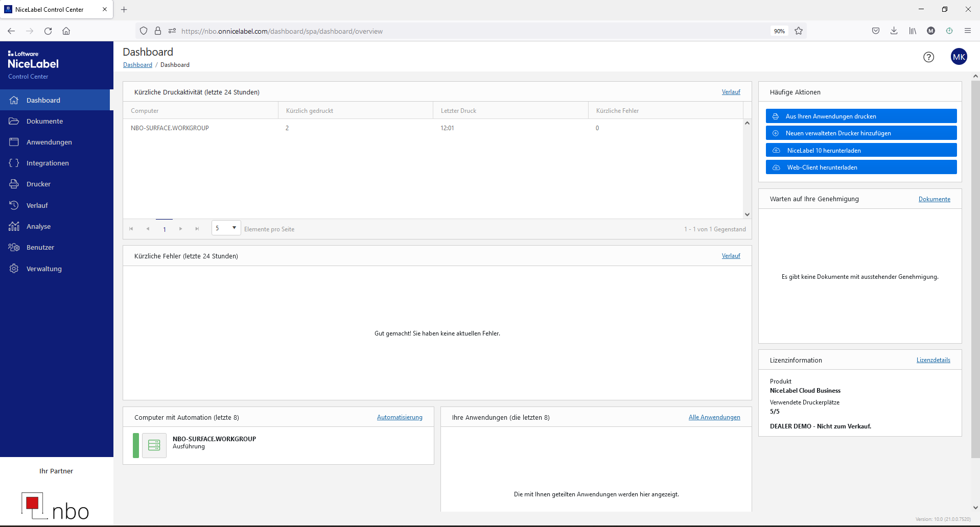The height and width of the screenshot is (527, 980).
Task: Open the Automatisierung link
Action: coord(400,417)
